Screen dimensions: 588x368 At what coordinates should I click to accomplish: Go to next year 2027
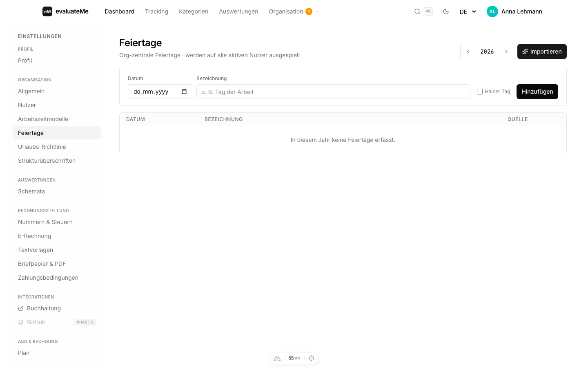506,52
